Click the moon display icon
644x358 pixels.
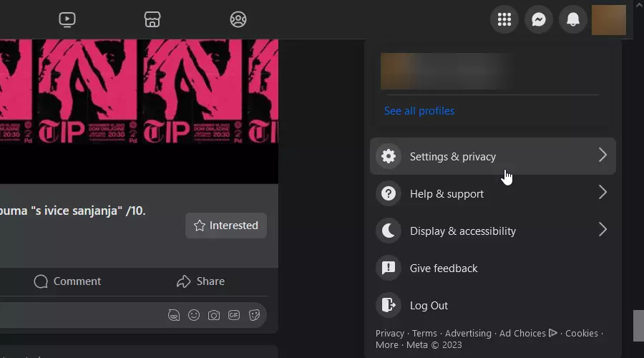pos(388,231)
